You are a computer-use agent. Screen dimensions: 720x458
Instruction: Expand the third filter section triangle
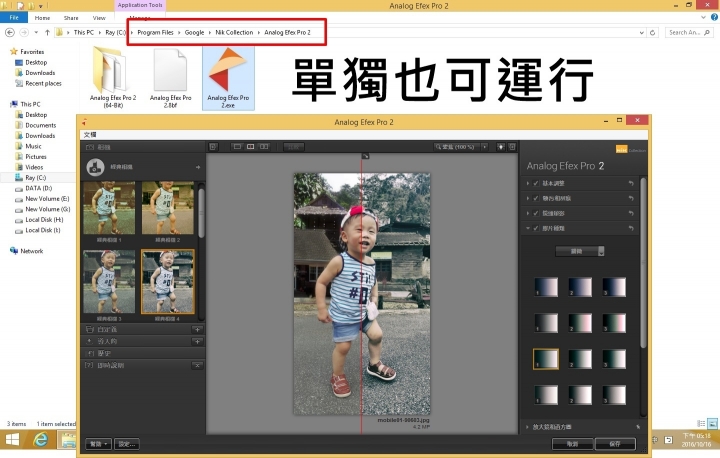point(528,213)
